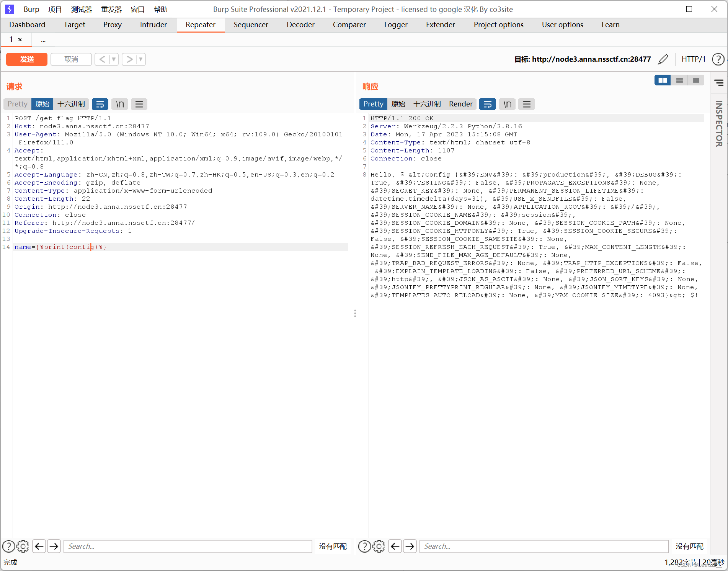Open the Inspector panel icon
The image size is (728, 571).
point(719,83)
